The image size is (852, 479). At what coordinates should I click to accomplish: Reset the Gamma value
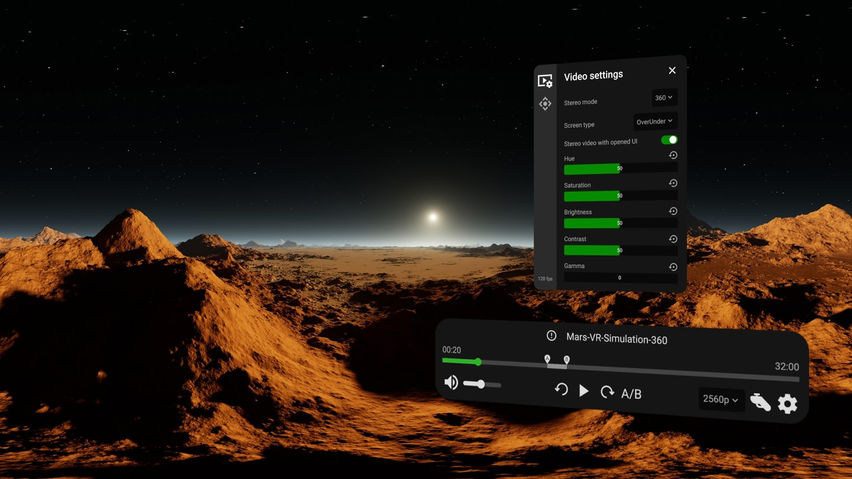pyautogui.click(x=673, y=267)
